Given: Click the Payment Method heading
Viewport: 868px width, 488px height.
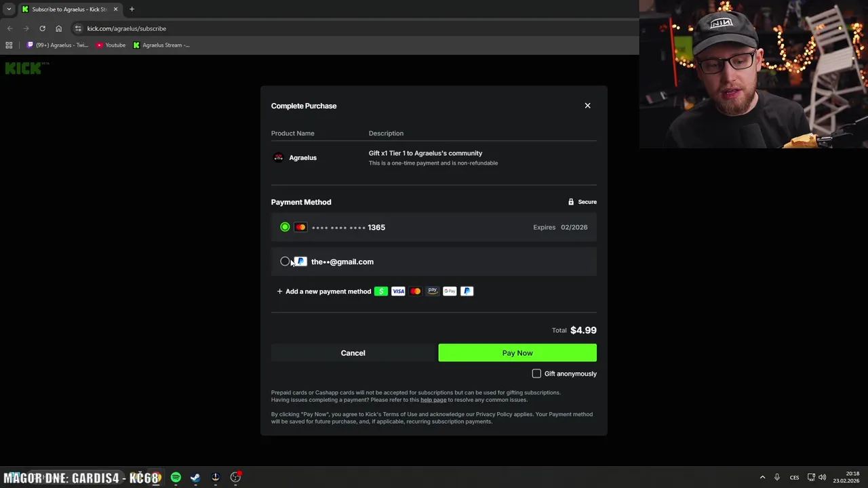Looking at the screenshot, I should click(301, 202).
